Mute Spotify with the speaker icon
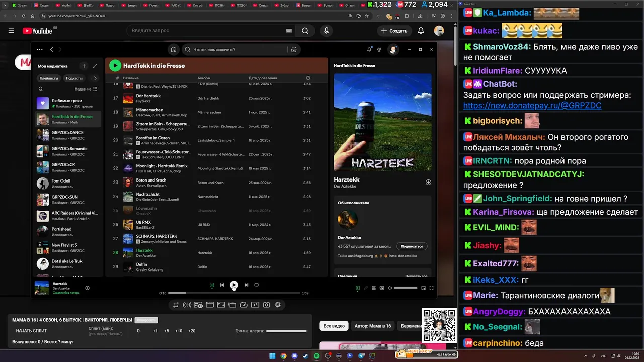The width and height of the screenshot is (644, 362). coord(389,288)
